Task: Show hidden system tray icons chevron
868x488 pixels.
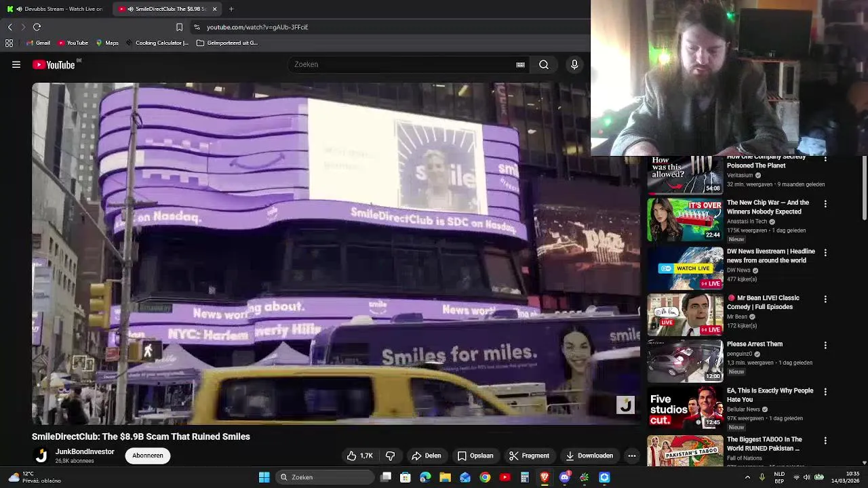Action: 747,477
